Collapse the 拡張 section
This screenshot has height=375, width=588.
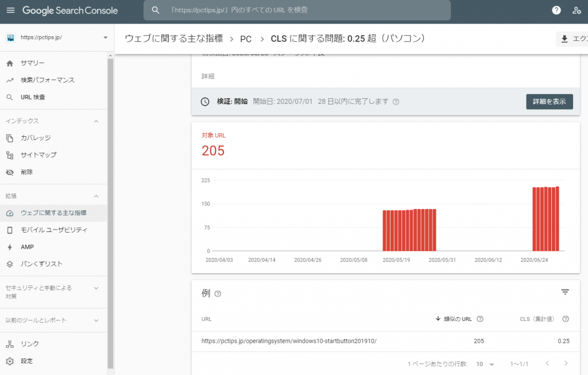96,196
